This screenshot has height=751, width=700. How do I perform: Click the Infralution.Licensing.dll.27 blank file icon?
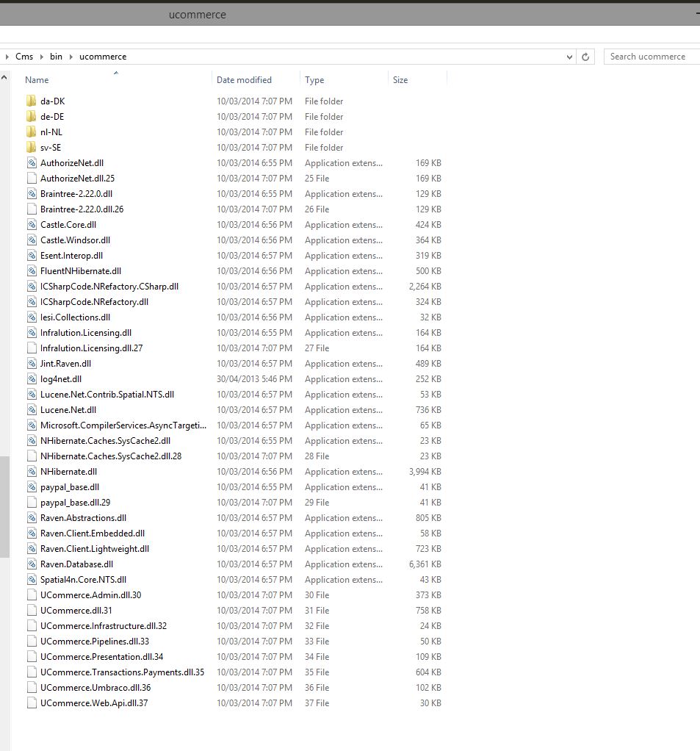pos(32,348)
